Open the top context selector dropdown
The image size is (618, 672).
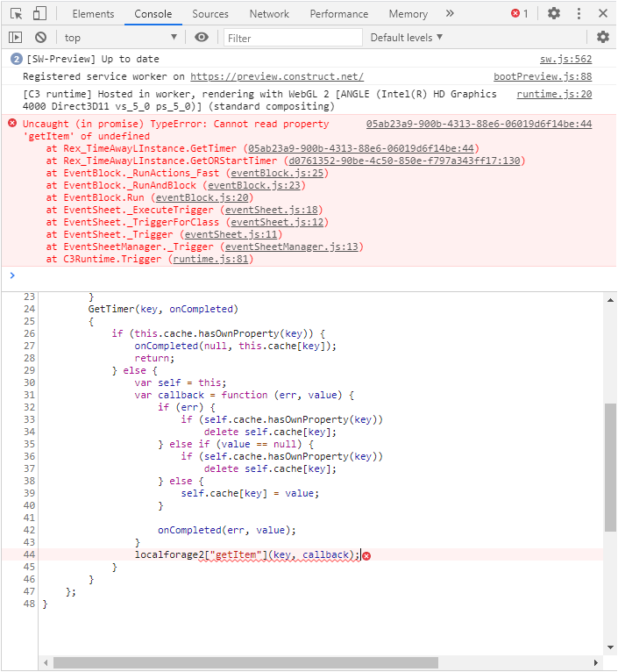click(x=120, y=38)
